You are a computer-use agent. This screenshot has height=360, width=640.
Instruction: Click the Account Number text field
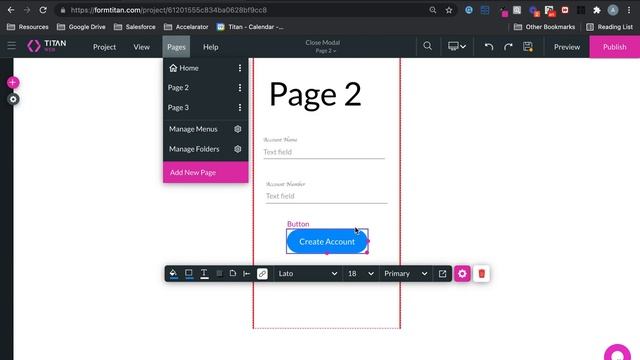[327, 196]
